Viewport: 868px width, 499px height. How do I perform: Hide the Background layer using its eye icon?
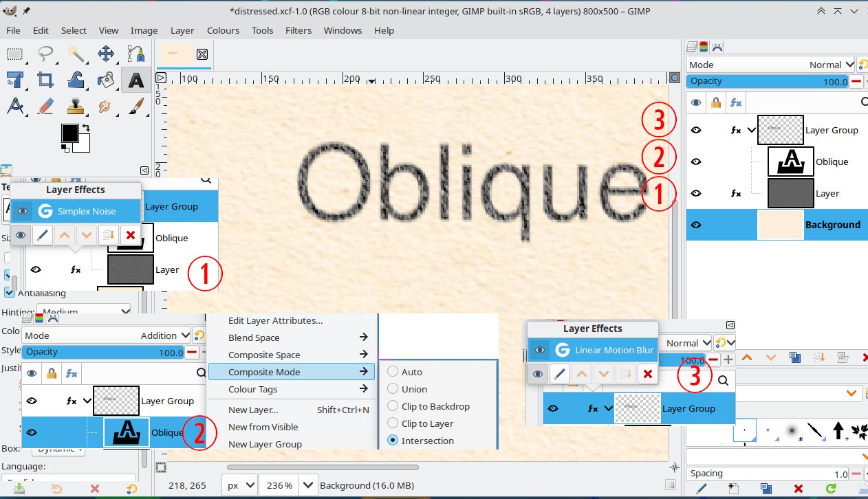point(696,225)
